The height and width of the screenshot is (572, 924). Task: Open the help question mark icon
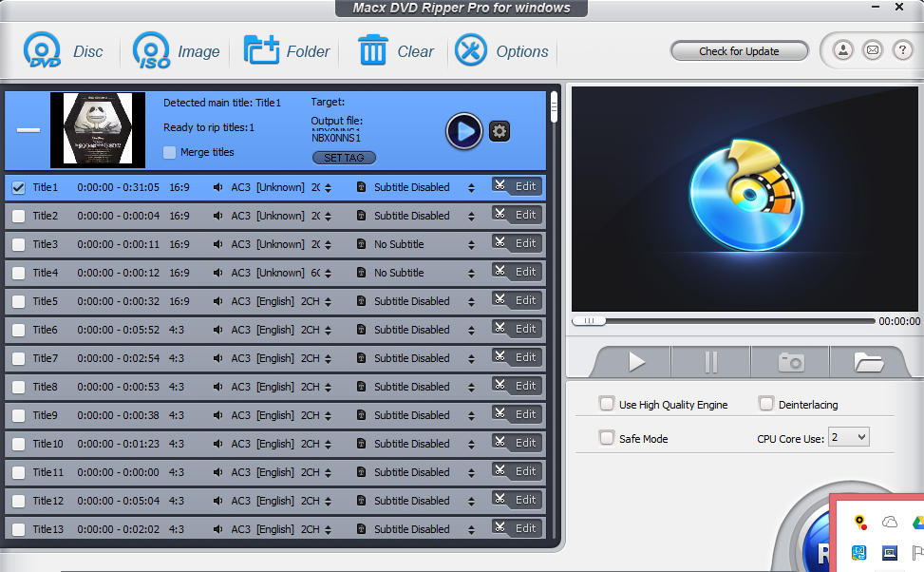coord(902,50)
